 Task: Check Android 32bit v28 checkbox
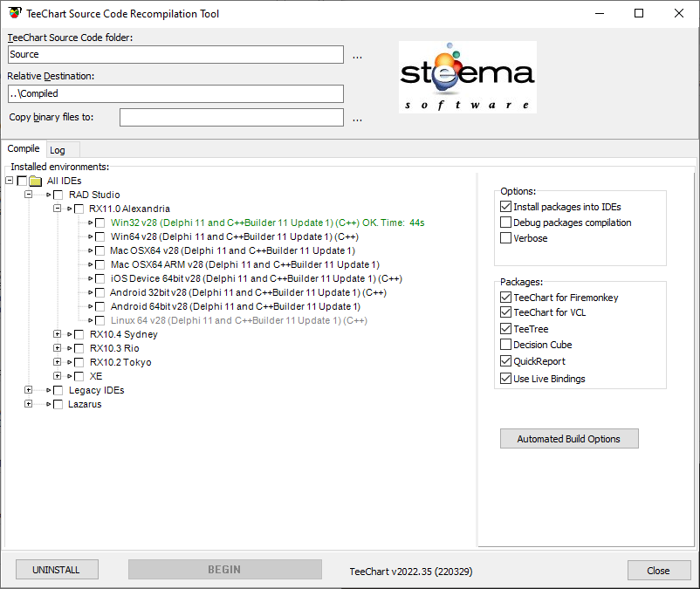point(100,292)
